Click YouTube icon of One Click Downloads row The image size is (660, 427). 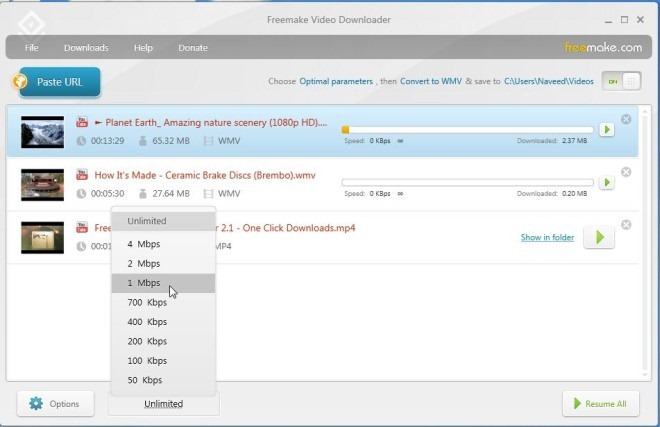(82, 228)
